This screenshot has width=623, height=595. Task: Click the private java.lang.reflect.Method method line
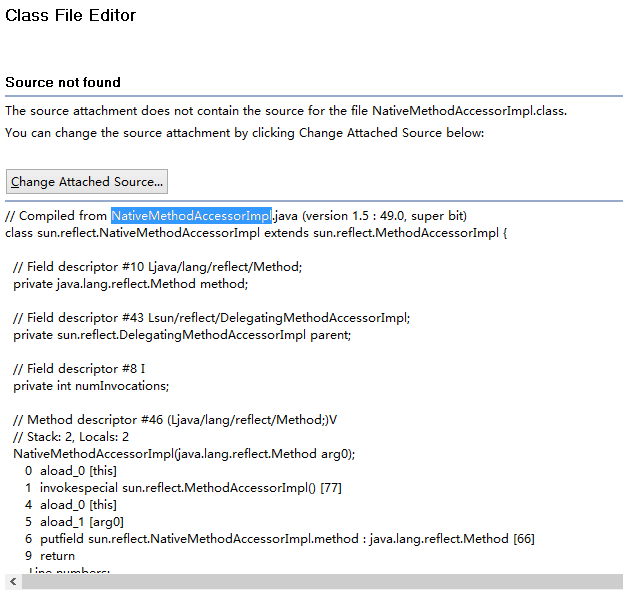(x=130, y=284)
